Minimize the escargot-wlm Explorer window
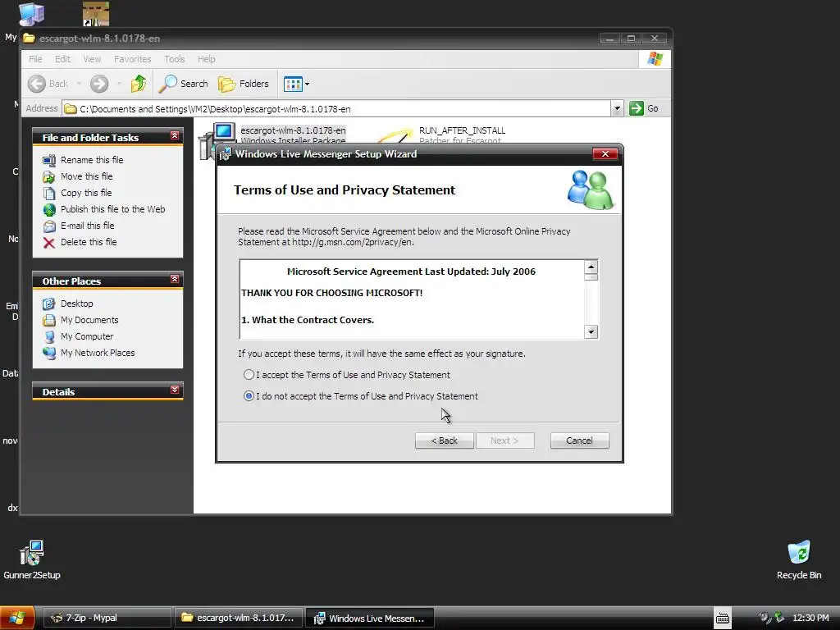The image size is (840, 630). [609, 38]
